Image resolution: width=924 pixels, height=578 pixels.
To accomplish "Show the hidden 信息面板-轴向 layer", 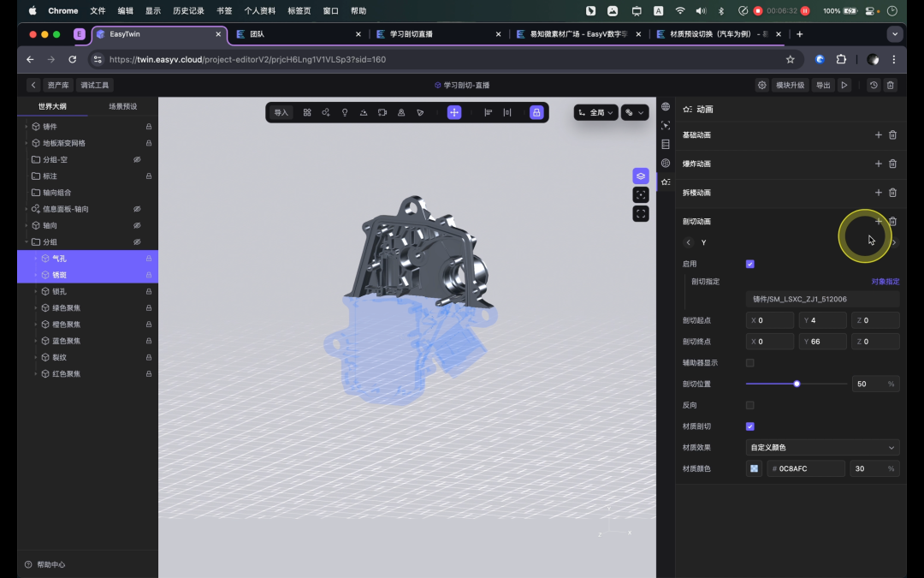I will (x=137, y=210).
